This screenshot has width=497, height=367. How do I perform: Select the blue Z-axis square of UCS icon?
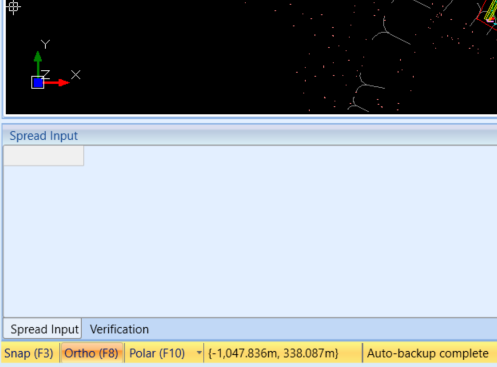(38, 83)
